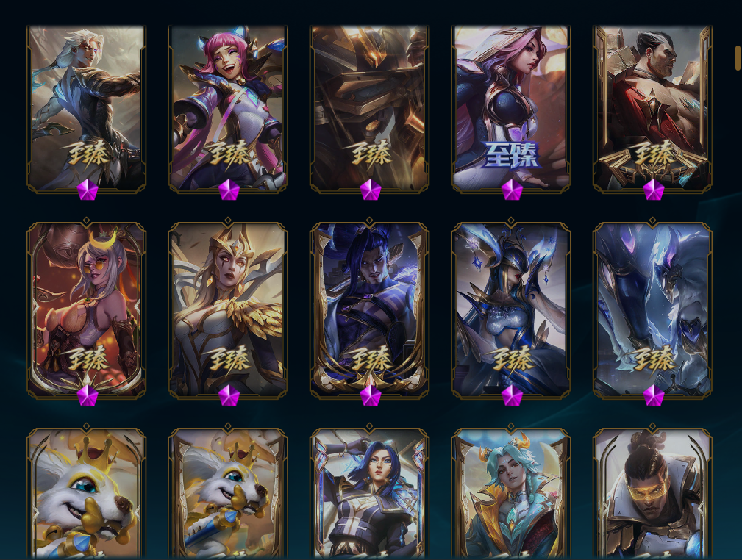Viewport: 742px width, 560px height.
Task: Click the purple gem under the white-haired archer card
Action: pyautogui.click(x=88, y=190)
